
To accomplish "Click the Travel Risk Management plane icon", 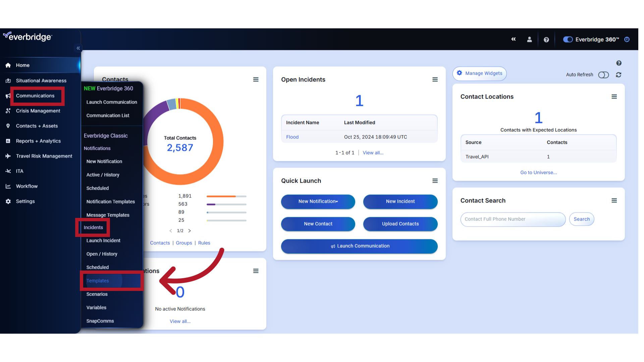I will click(x=8, y=156).
